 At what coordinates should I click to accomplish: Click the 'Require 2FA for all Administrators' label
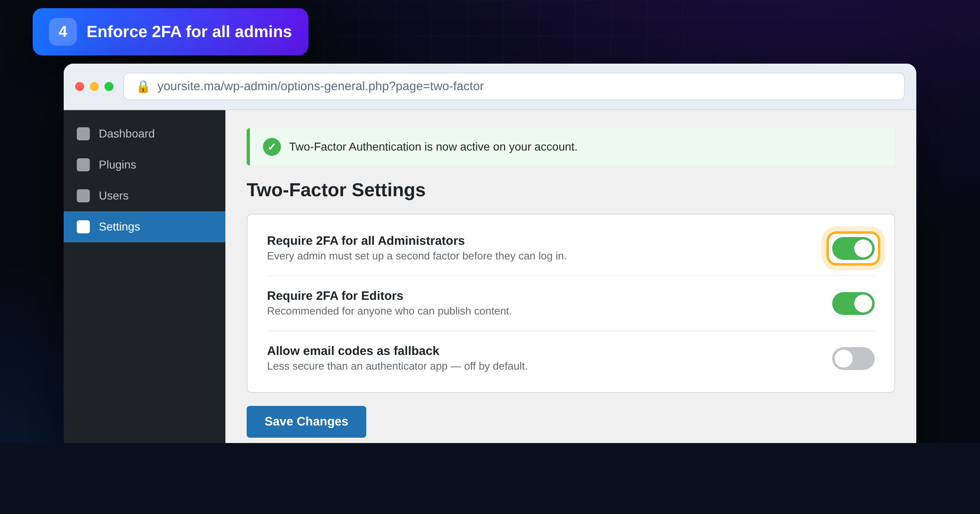(366, 241)
